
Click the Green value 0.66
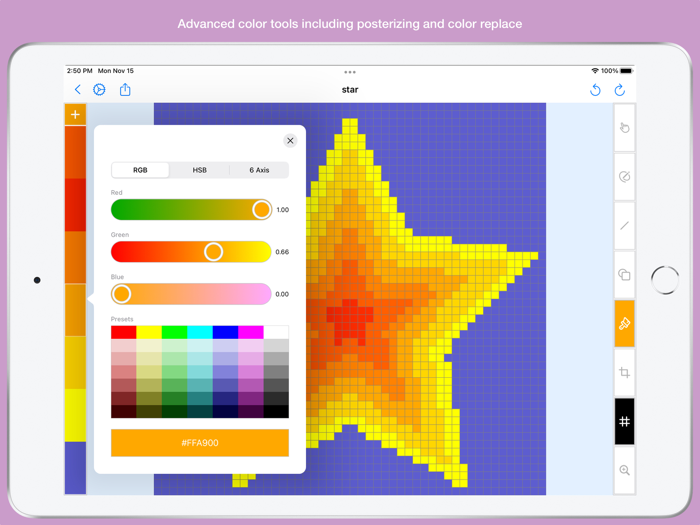point(282,252)
